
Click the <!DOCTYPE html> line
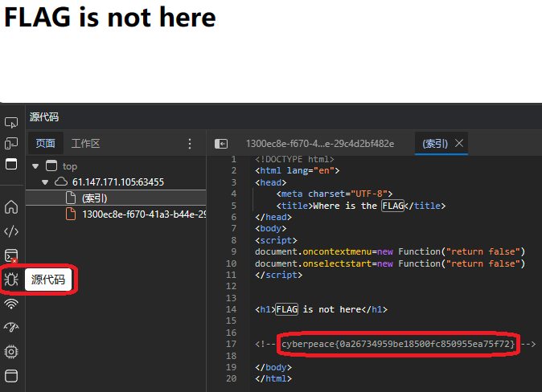click(x=294, y=159)
